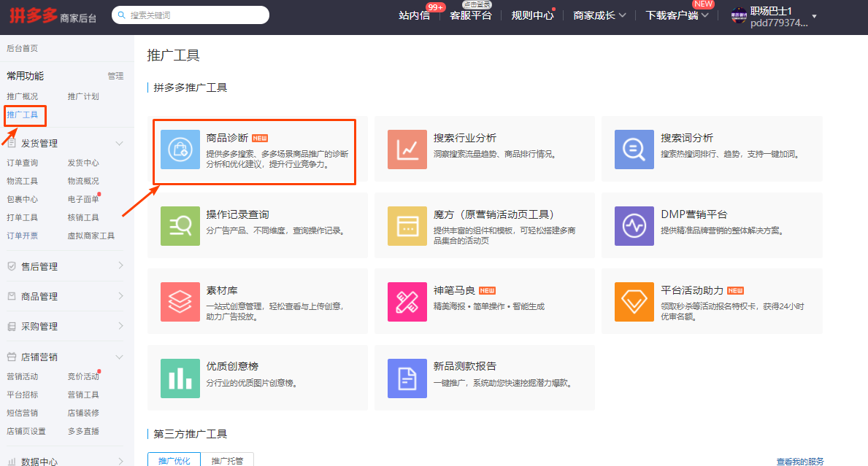Click the user avatar in header
The image size is (868, 466).
pyautogui.click(x=739, y=15)
